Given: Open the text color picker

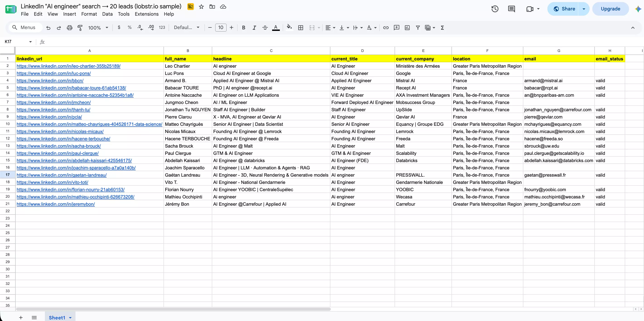Looking at the screenshot, I should click(276, 28).
